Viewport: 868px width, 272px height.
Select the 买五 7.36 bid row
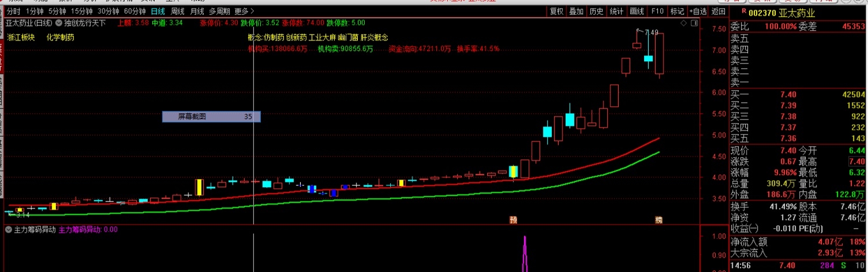point(798,139)
